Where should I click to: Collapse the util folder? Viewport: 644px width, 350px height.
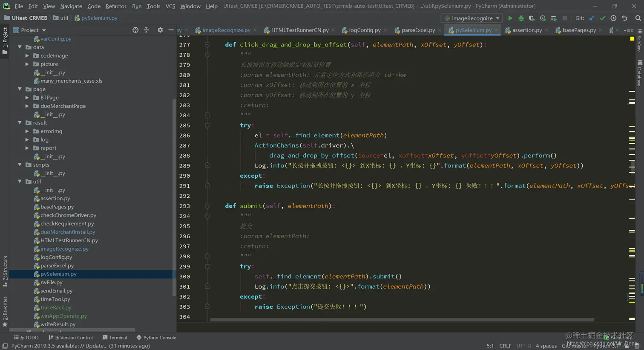point(20,182)
